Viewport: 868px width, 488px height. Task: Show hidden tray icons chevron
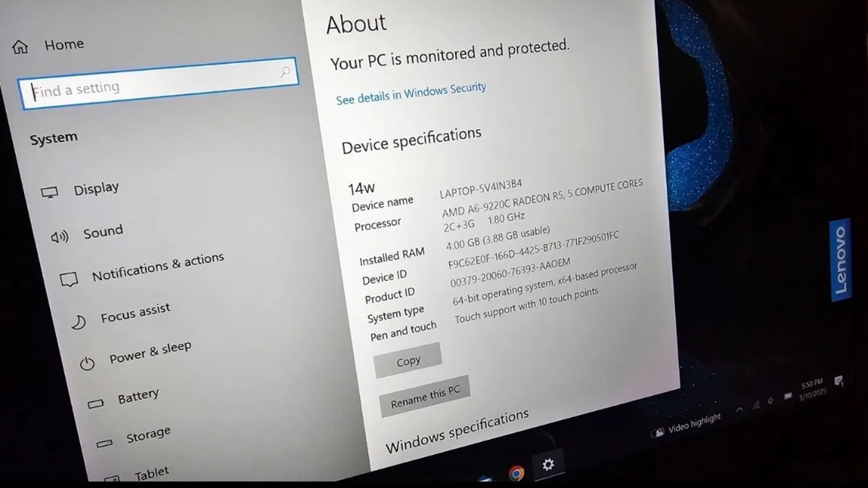point(739,409)
